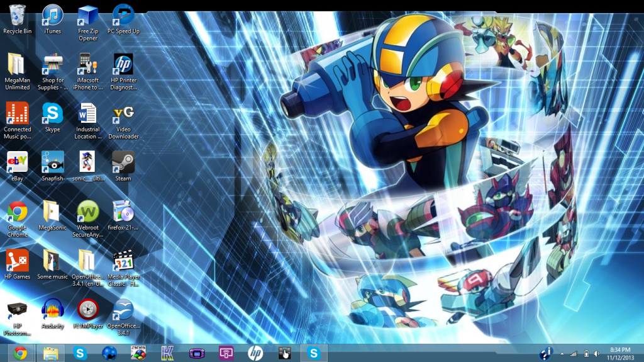Click the info tray icon near clock
Image resolution: width=644 pixels, height=362 pixels.
(x=546, y=353)
